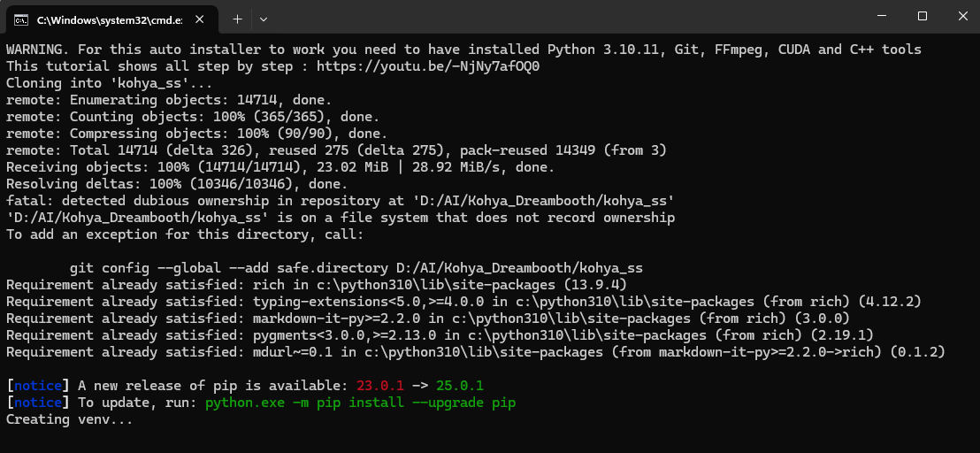Click the first blue notice label
980x453 pixels.
coord(38,386)
